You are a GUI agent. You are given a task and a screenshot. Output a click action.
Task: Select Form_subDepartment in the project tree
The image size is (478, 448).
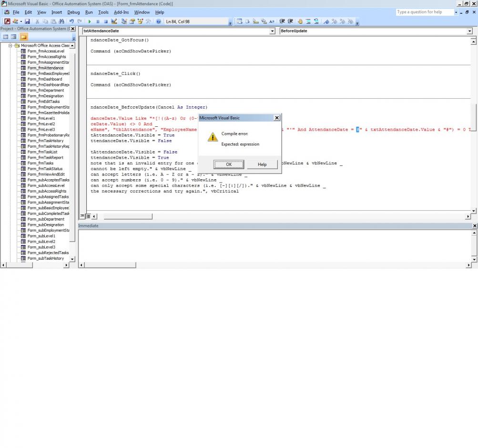click(46, 219)
